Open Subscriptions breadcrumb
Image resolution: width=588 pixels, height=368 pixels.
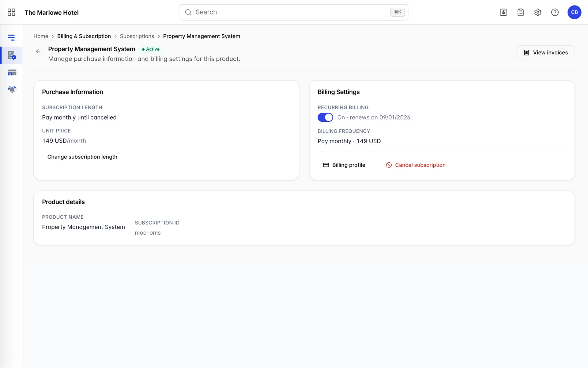pos(137,36)
